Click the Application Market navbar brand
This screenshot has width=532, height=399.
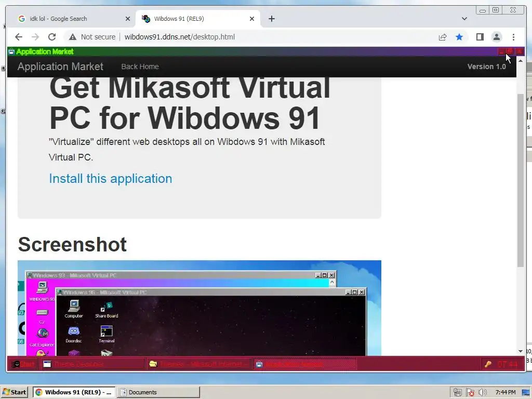(60, 66)
